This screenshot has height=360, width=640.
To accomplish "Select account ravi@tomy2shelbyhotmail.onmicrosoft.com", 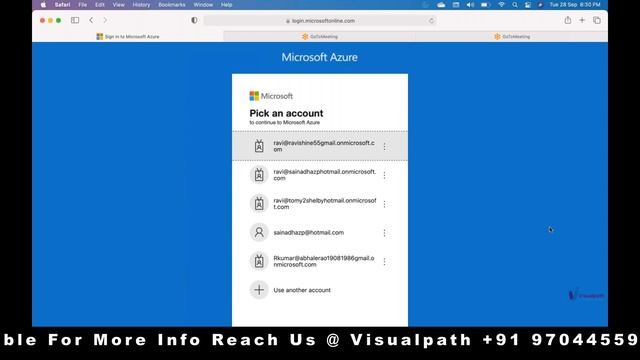I will 320,204.
